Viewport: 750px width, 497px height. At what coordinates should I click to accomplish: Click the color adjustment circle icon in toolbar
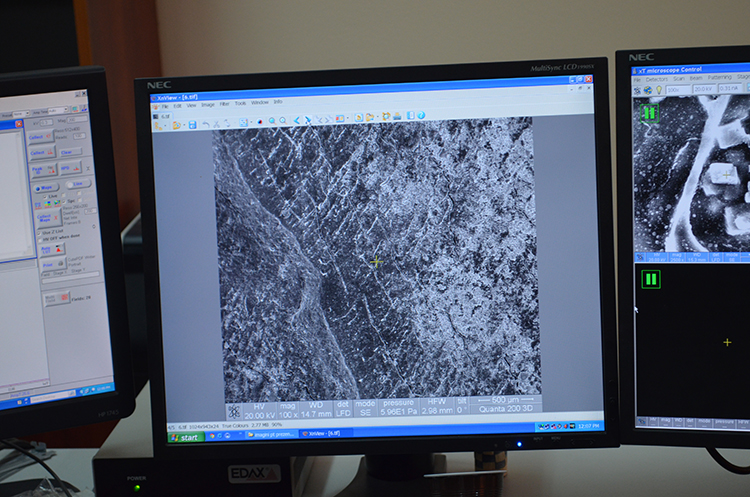[x=260, y=122]
